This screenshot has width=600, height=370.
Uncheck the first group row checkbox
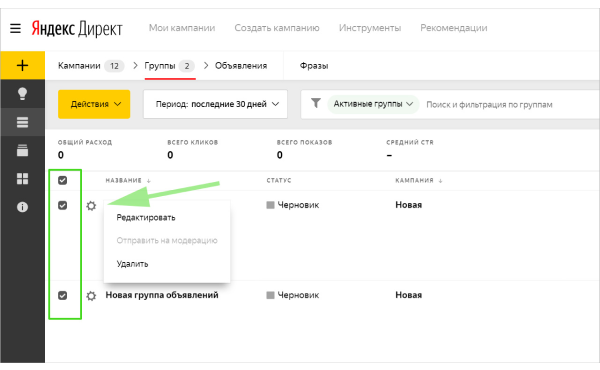coord(62,205)
